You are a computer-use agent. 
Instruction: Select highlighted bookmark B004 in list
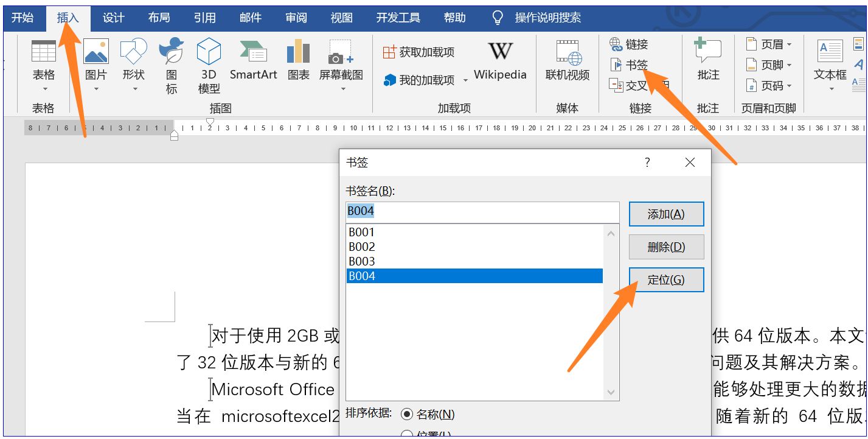[x=474, y=276]
